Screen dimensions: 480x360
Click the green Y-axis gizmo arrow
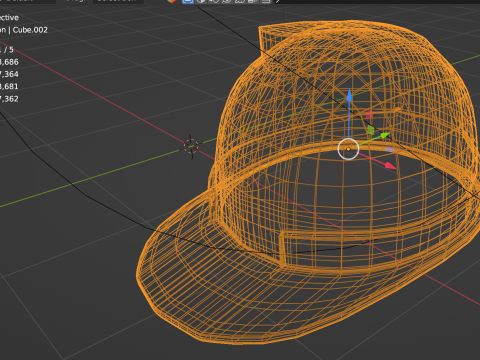tap(384, 135)
